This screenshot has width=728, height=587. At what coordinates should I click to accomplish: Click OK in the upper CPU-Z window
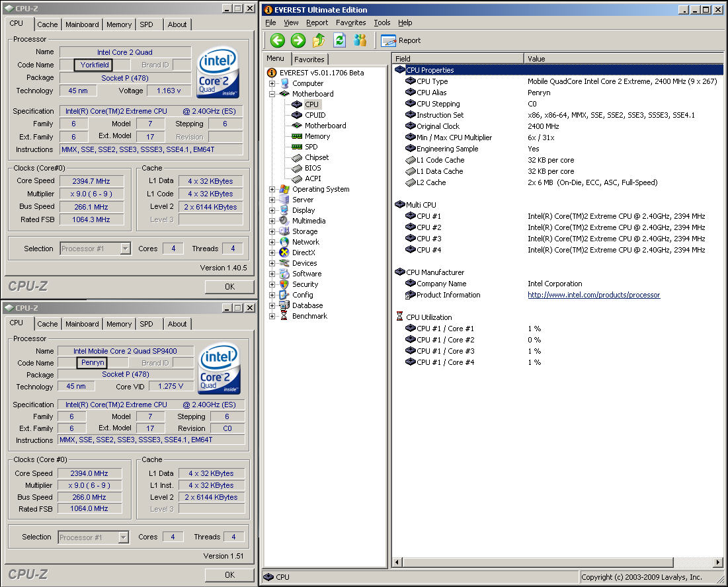[x=230, y=287]
